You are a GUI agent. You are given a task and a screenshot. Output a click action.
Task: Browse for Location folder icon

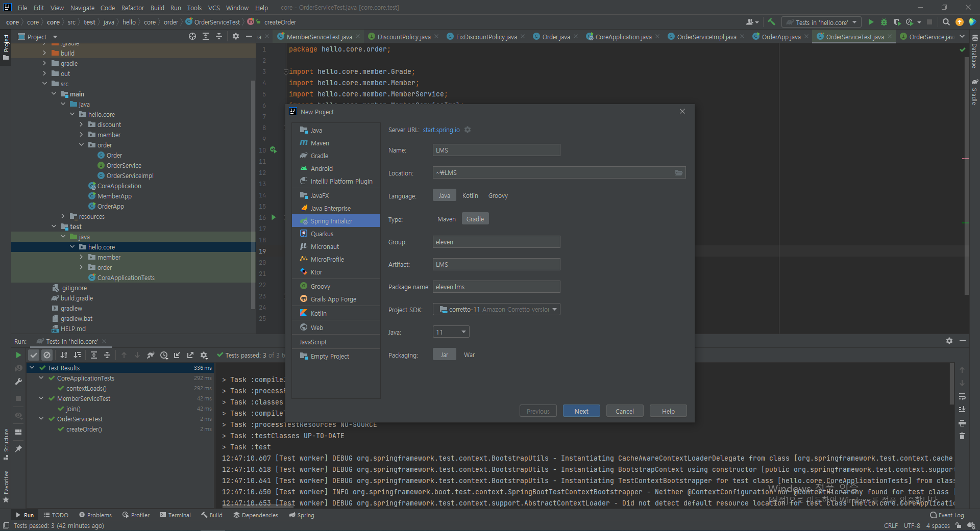point(679,173)
